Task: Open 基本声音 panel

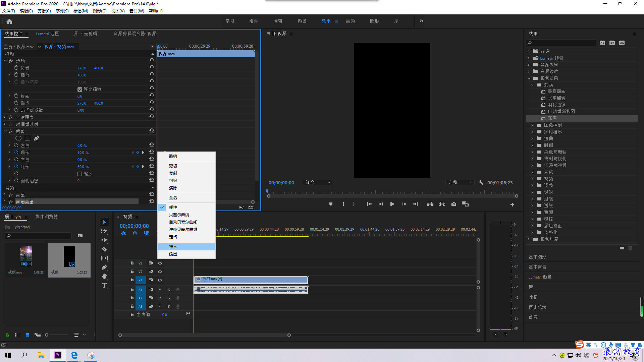Action: 537,267
